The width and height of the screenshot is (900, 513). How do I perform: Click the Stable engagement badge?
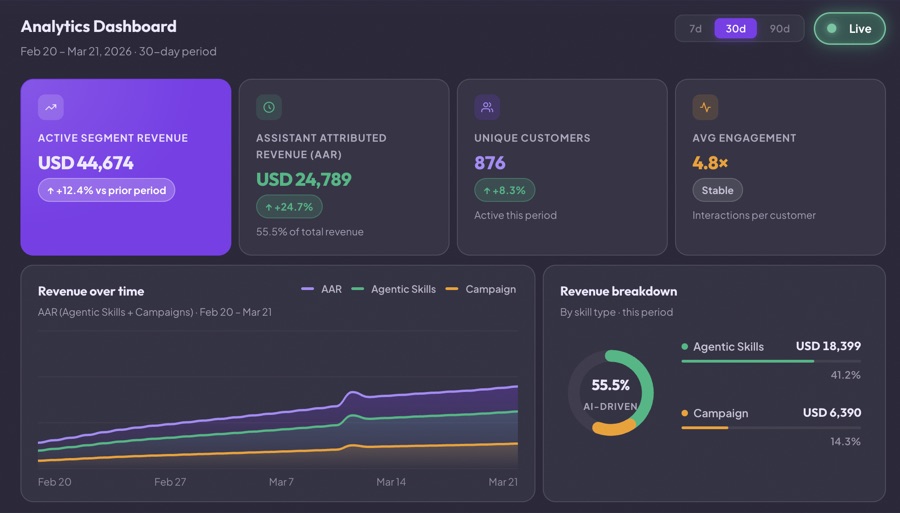(717, 190)
